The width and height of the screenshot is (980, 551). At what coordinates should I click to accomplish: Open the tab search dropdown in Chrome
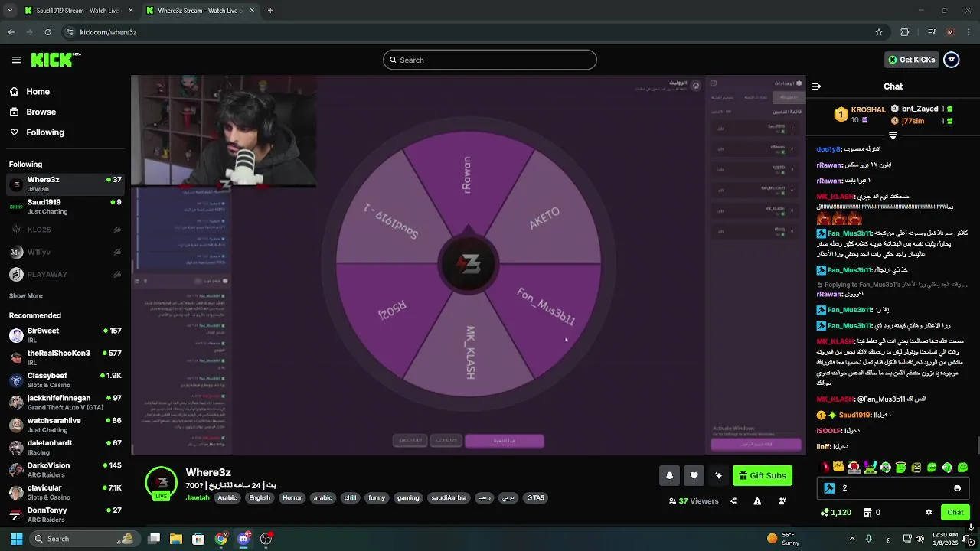[10, 11]
